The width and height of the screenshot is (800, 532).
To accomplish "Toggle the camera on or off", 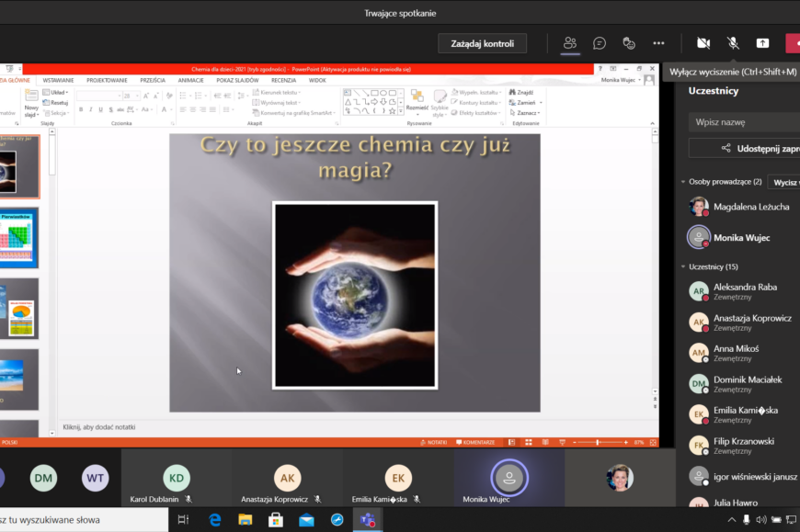I will coord(703,43).
